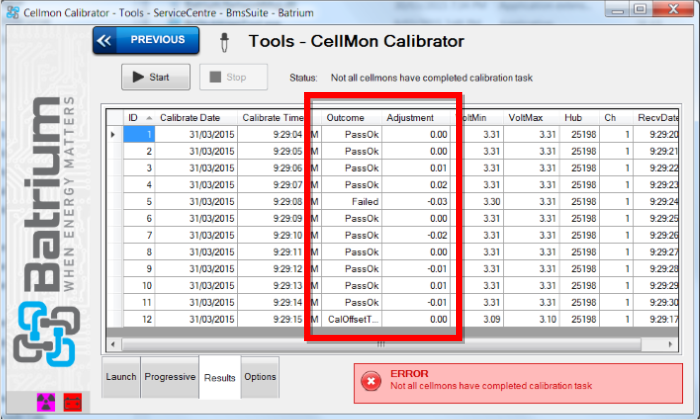
Task: Open the Launch tab
Action: [x=121, y=377]
